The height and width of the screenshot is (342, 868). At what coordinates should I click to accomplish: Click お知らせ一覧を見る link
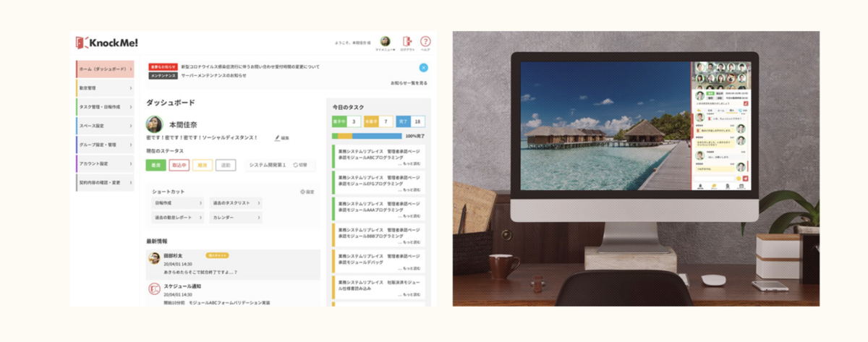pos(409,83)
